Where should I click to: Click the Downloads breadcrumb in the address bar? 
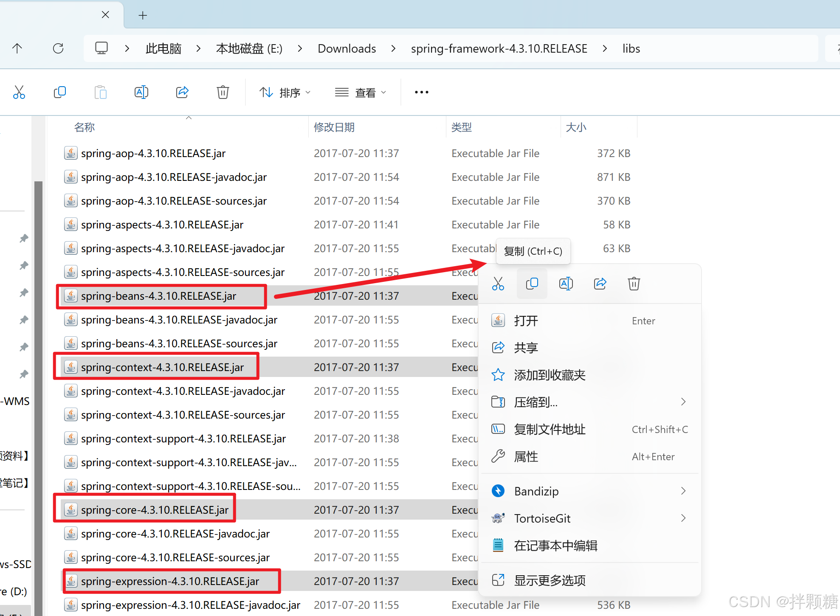coord(347,49)
